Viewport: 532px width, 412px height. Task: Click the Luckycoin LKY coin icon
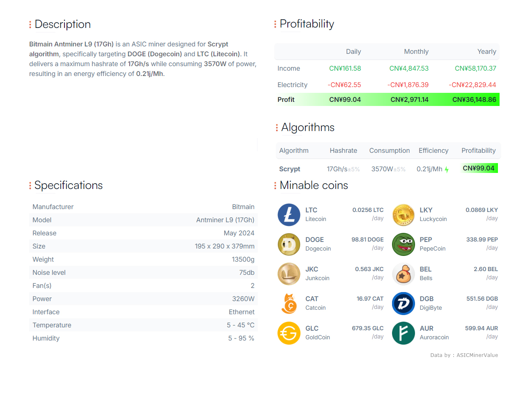click(404, 215)
